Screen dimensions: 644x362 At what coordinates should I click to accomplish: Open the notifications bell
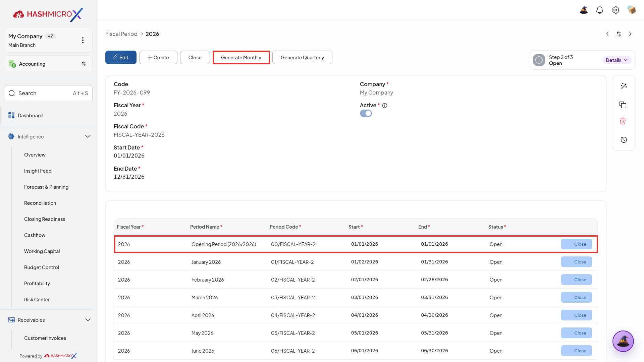[x=600, y=10]
